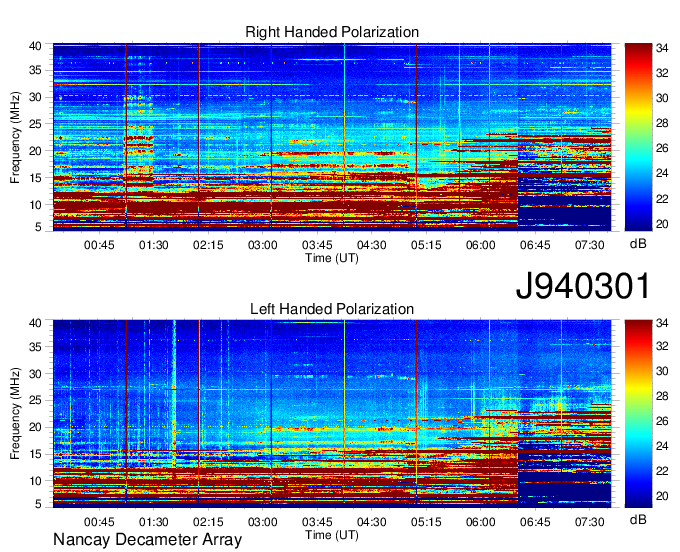
Task: Click the 10 MHz tick of Left Handed plot
Action: point(35,481)
